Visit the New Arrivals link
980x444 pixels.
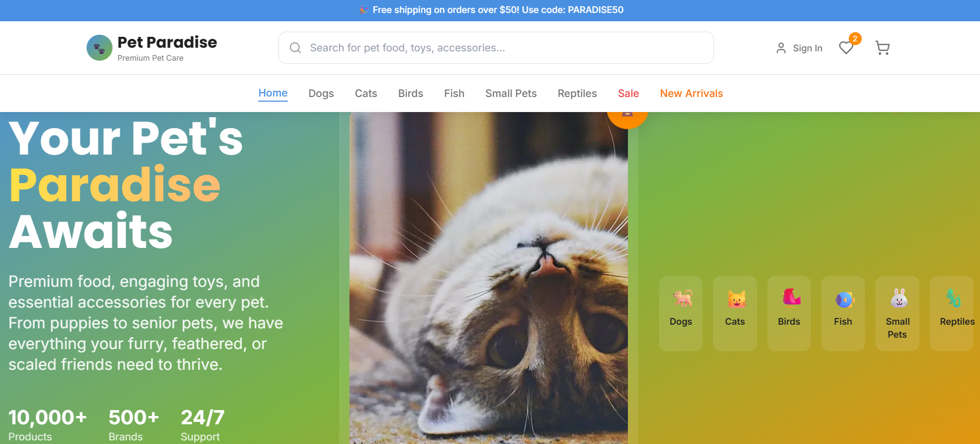click(691, 93)
